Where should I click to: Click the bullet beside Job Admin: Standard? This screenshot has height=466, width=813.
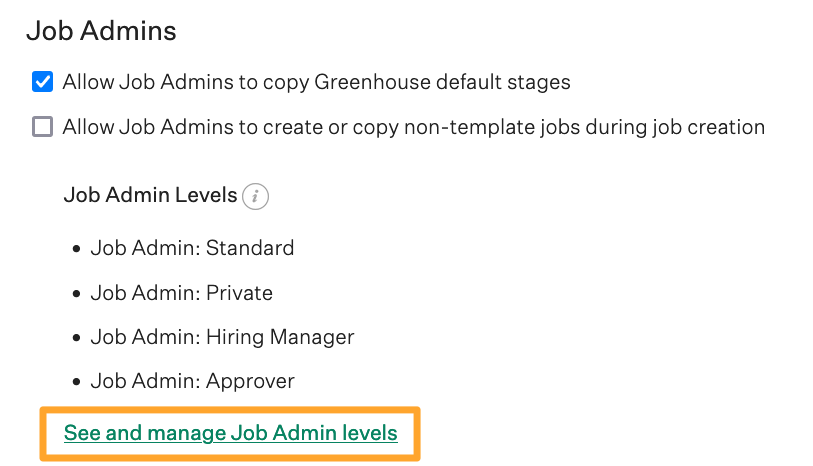[76, 248]
